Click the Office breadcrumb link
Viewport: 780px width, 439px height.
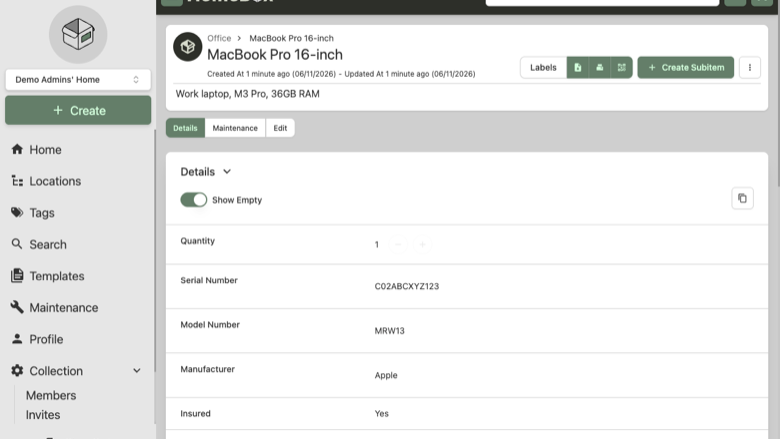[219, 38]
